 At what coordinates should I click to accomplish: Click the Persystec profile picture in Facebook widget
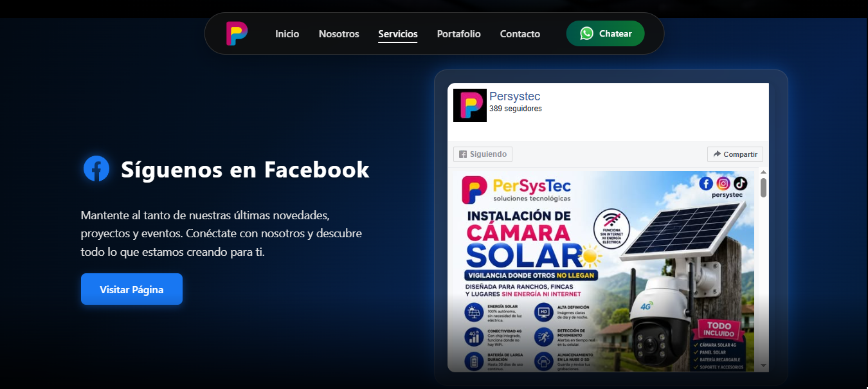[470, 105]
